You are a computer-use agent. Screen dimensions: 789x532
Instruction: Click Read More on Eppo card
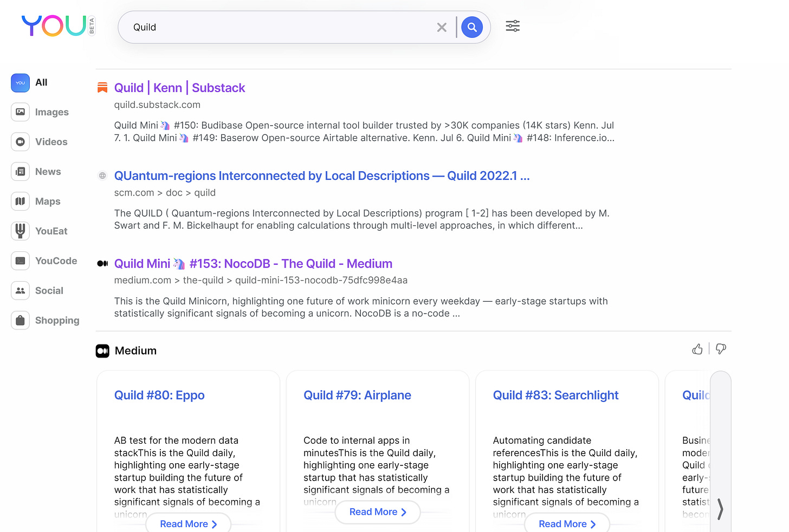(189, 523)
